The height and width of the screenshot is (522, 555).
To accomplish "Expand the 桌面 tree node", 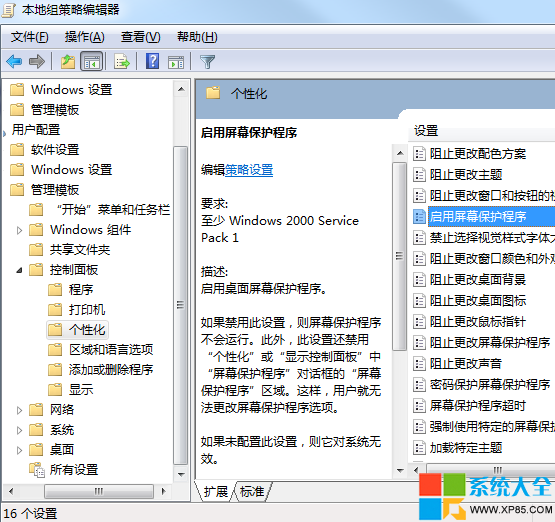I will click(19, 450).
